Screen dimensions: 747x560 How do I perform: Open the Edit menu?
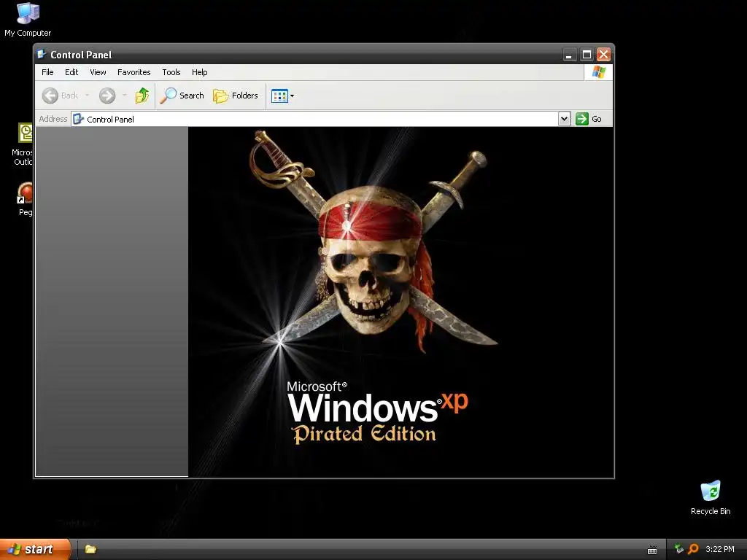click(71, 72)
